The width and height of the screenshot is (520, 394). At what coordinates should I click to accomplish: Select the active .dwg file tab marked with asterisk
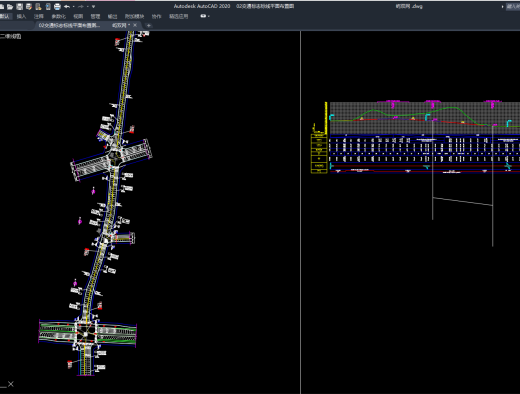click(119, 25)
